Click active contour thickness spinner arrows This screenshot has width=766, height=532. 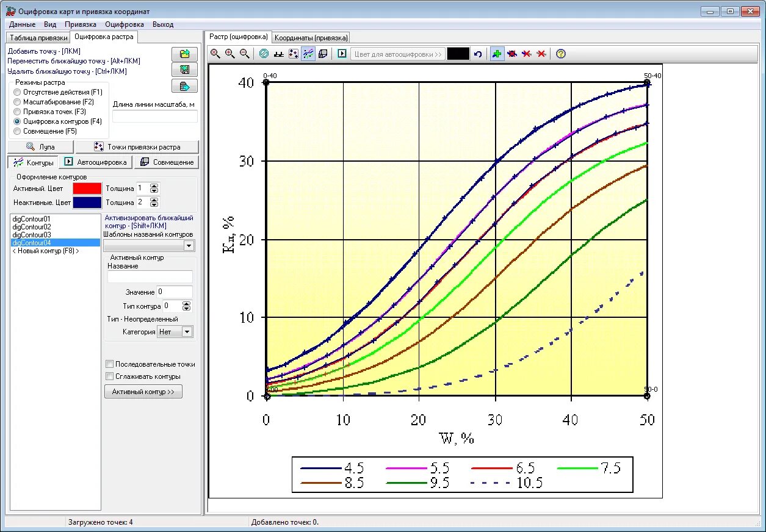(154, 189)
